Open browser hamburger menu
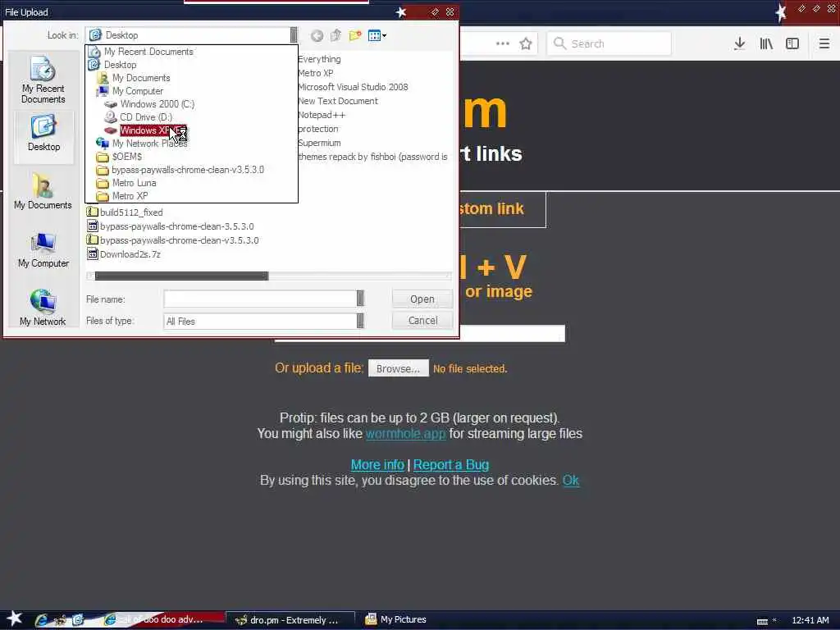Image resolution: width=840 pixels, height=630 pixels. (x=824, y=43)
